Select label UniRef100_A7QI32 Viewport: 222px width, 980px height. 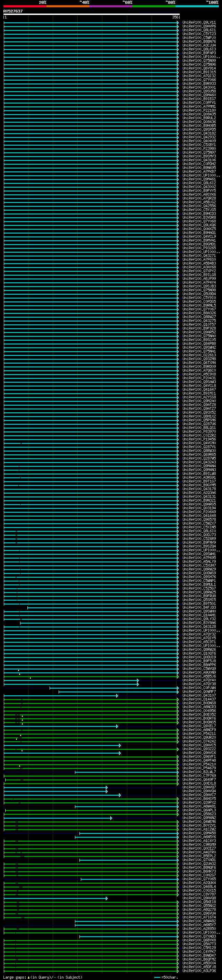coord(199,76)
